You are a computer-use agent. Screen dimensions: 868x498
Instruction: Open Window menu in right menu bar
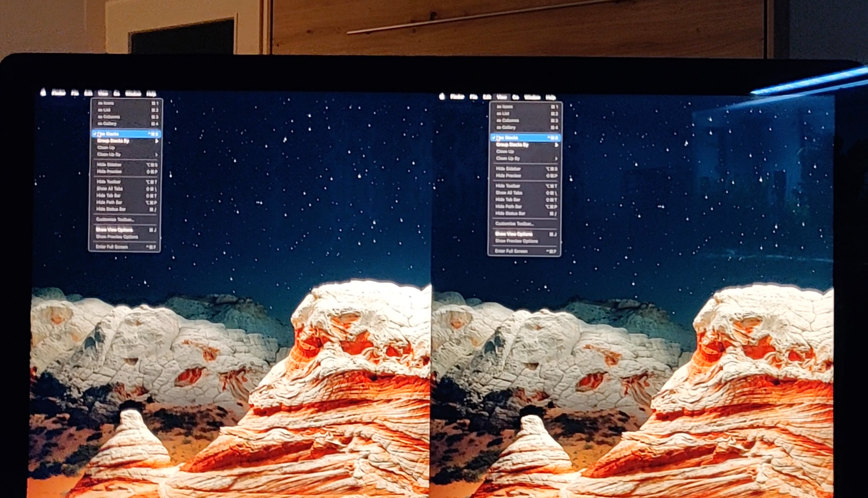point(532,98)
